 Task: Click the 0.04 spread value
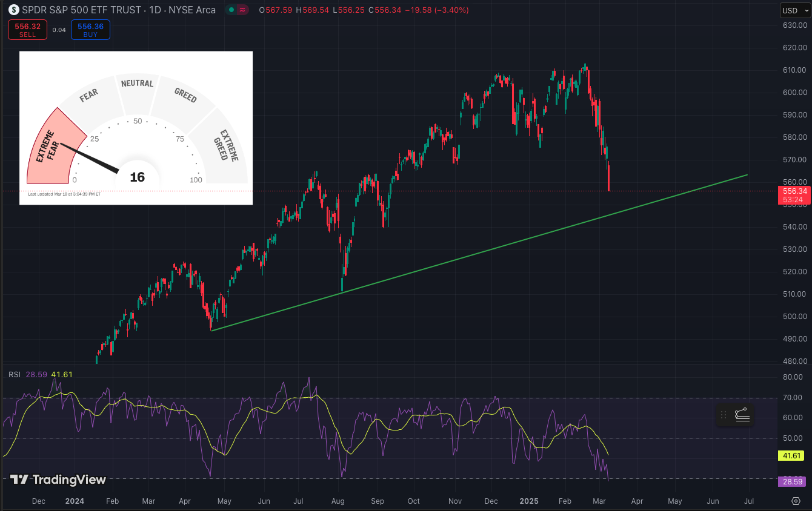pyautogui.click(x=59, y=30)
